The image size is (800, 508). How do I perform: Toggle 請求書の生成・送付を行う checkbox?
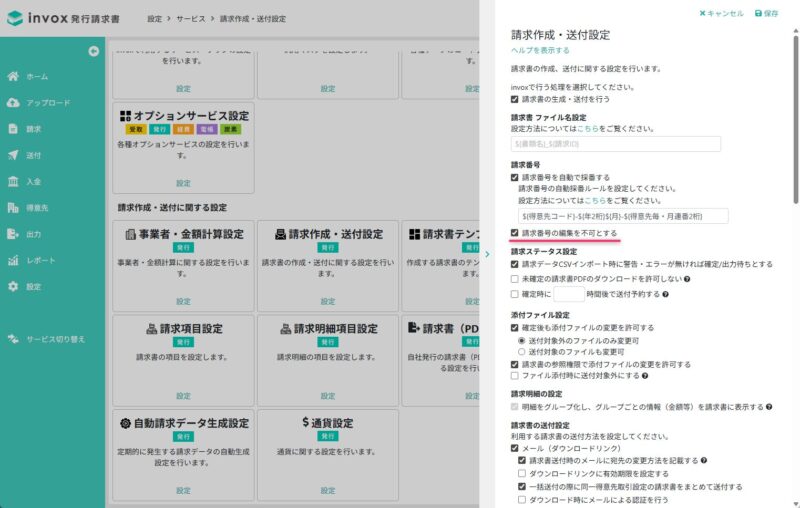[x=514, y=99]
